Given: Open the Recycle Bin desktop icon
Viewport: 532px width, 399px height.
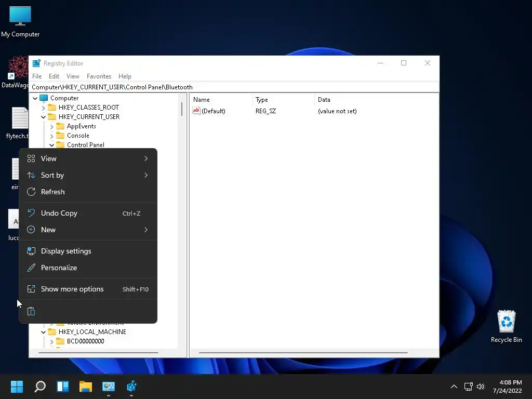Looking at the screenshot, I should 506,326.
